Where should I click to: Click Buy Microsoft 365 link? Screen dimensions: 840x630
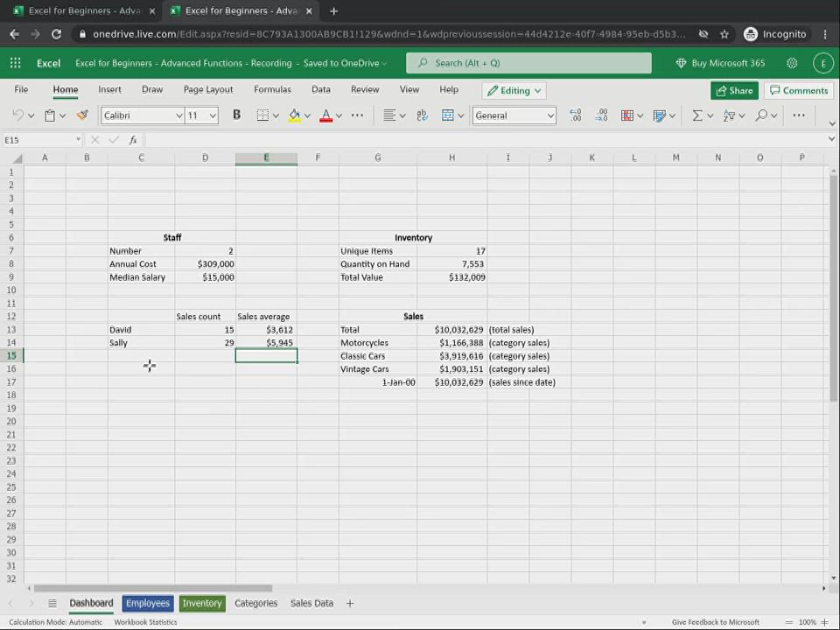tap(720, 63)
